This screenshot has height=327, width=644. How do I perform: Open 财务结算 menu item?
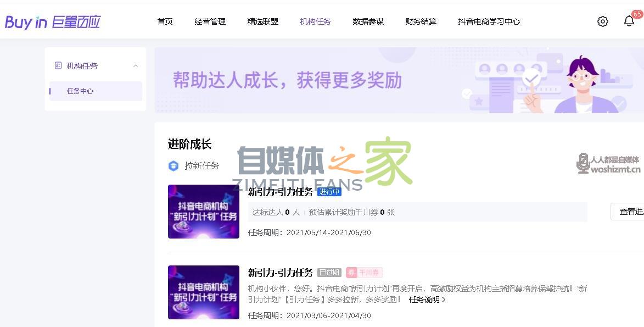421,22
